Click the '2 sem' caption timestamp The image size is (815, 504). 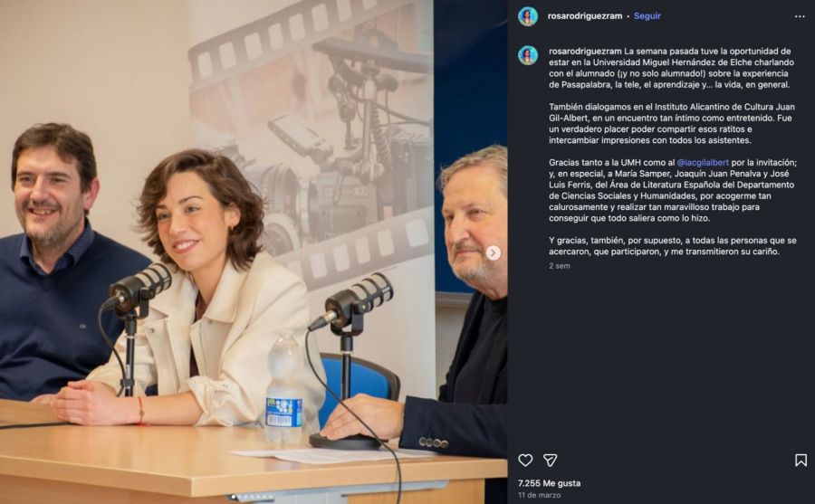[x=560, y=266]
